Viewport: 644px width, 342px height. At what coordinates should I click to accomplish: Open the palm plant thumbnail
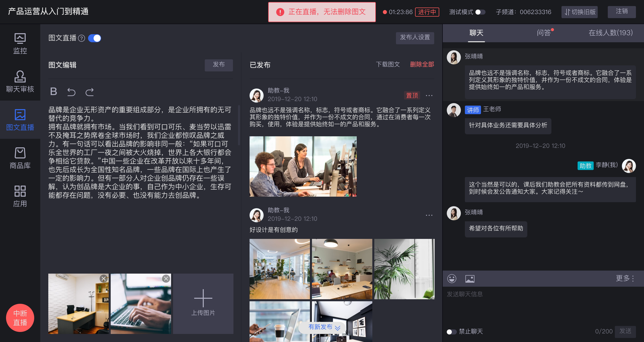tap(404, 269)
